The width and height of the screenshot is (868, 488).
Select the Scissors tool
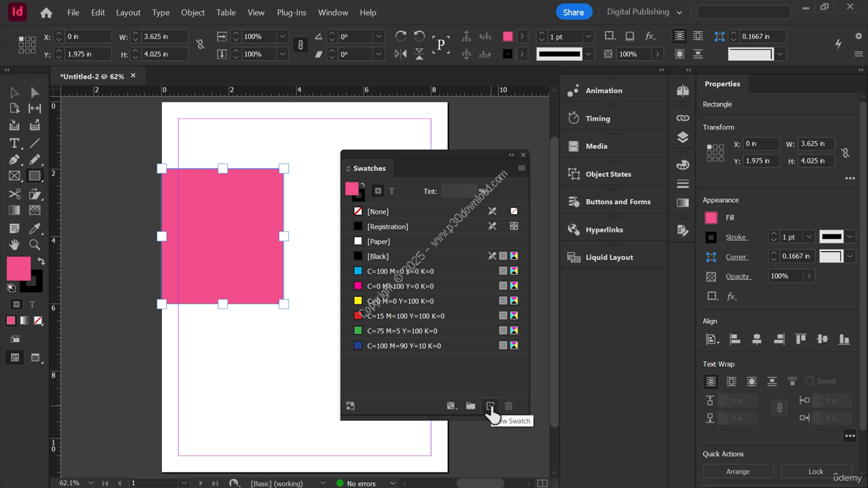tap(14, 194)
